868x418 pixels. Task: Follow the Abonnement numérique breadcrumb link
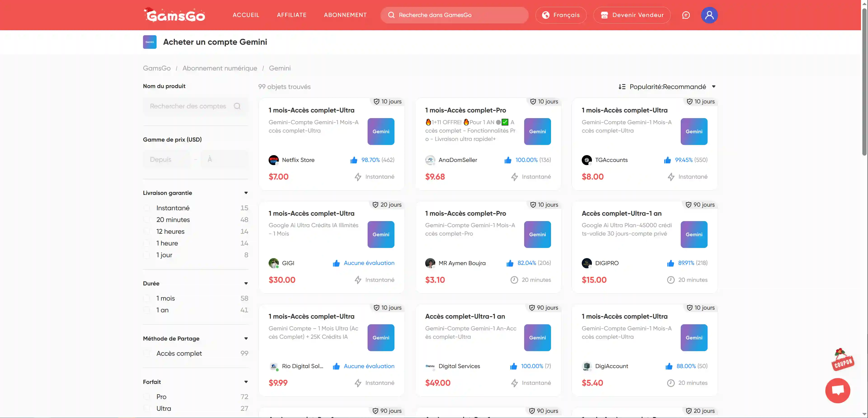220,68
